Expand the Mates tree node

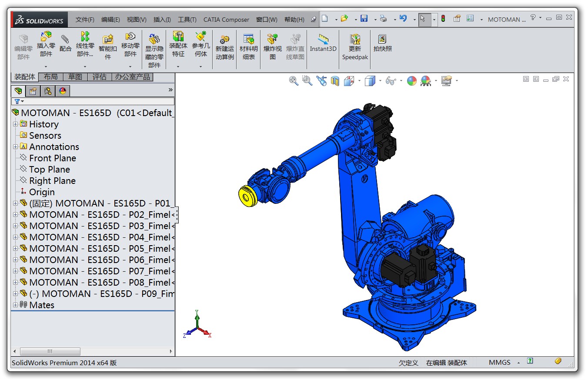(x=16, y=305)
